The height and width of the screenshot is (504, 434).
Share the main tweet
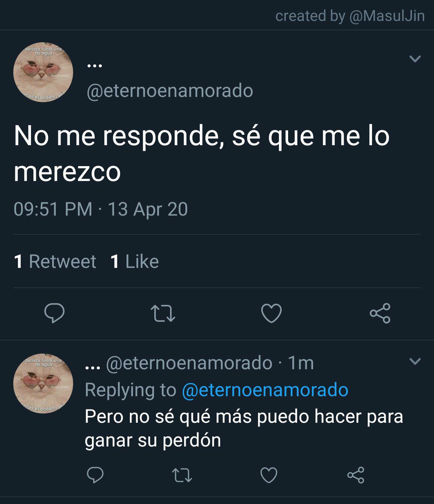coord(380,313)
